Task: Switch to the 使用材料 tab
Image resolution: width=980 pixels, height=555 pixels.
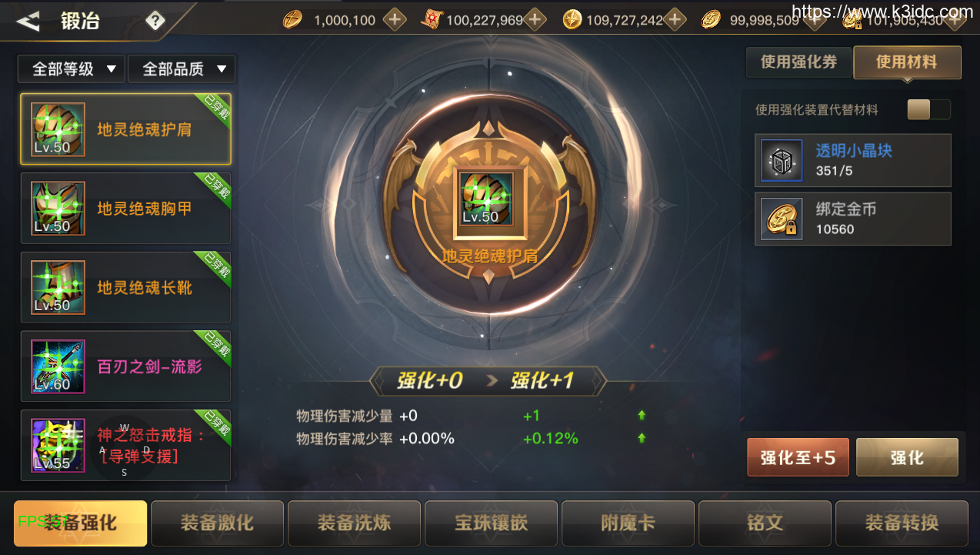Action: coord(907,62)
